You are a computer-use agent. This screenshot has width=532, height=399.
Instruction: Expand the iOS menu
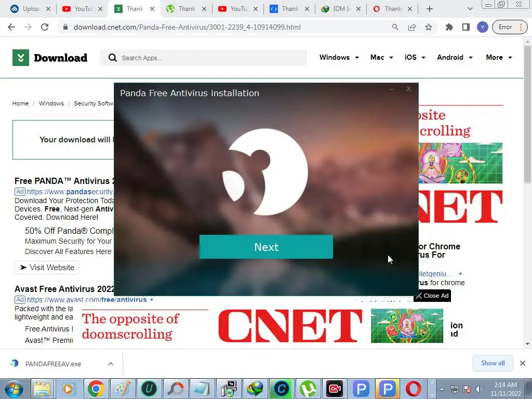point(415,57)
